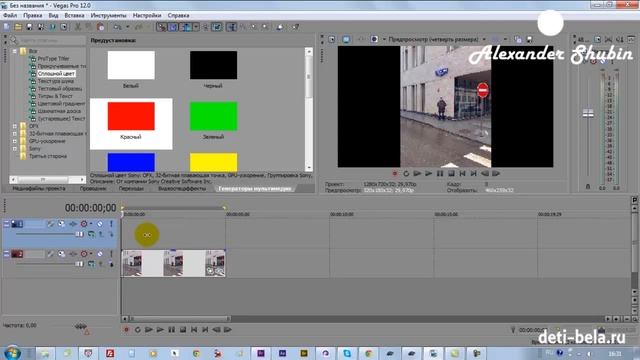
Task: Collapse the 'Все' folder in generator tree
Action: click(15, 51)
